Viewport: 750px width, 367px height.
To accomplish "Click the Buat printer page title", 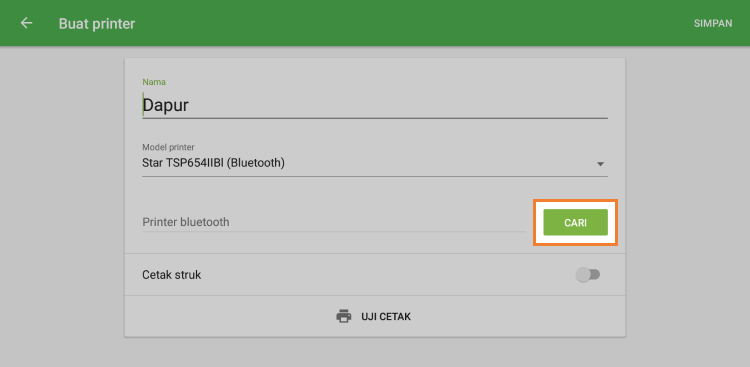I will coord(97,23).
